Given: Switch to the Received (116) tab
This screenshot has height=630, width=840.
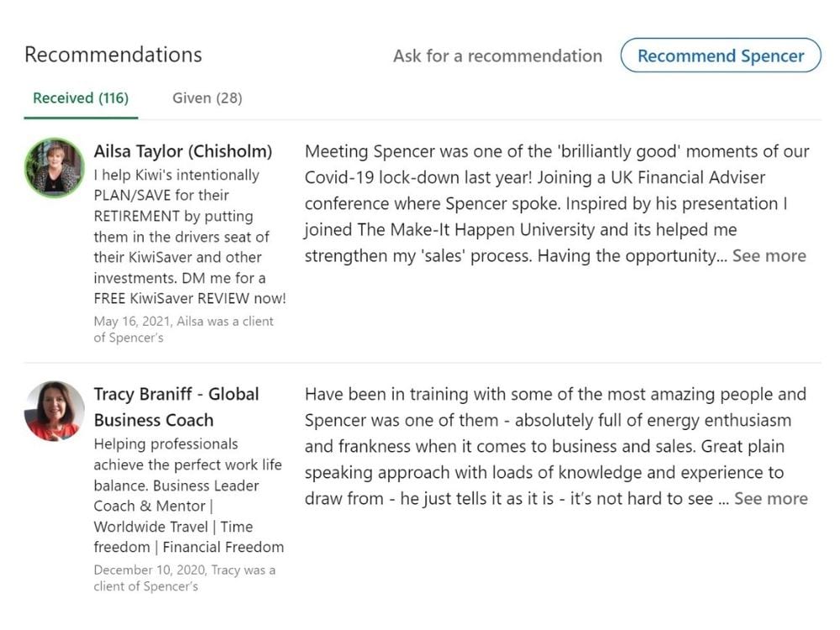Looking at the screenshot, I should tap(81, 98).
